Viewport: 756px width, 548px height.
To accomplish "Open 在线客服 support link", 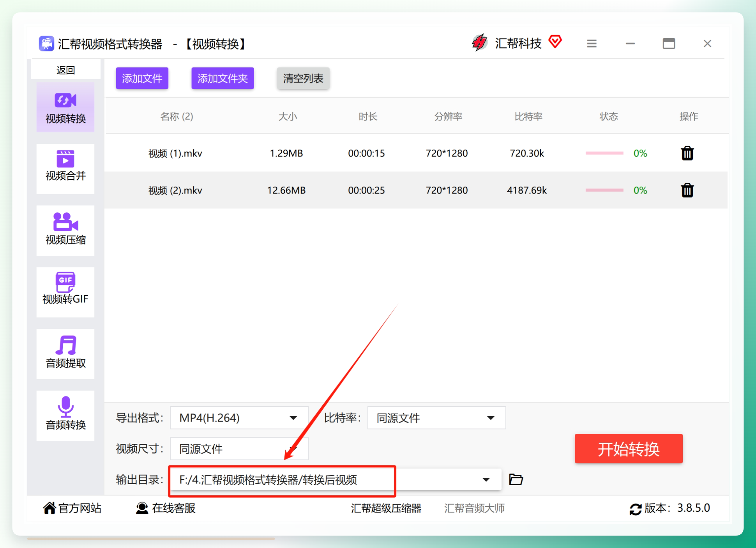I will tap(166, 508).
